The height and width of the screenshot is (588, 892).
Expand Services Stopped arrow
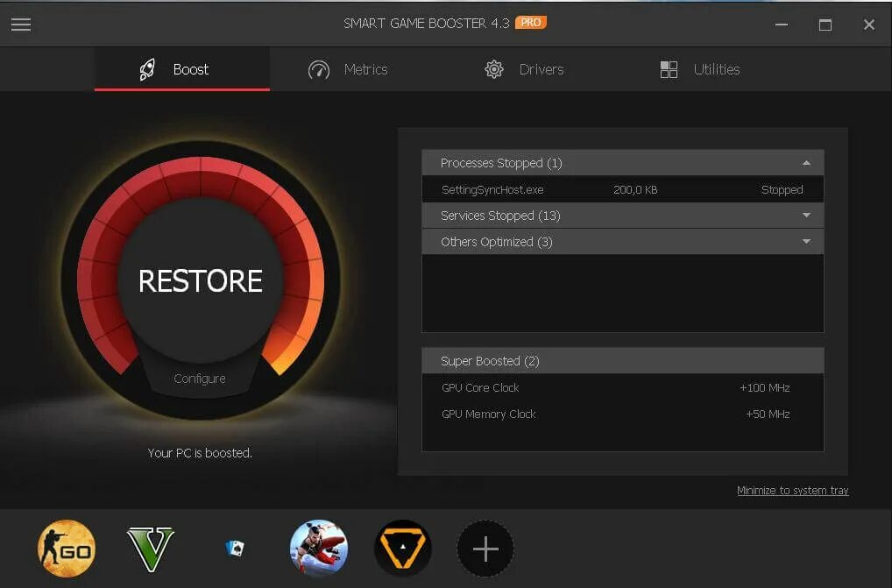pyautogui.click(x=806, y=215)
